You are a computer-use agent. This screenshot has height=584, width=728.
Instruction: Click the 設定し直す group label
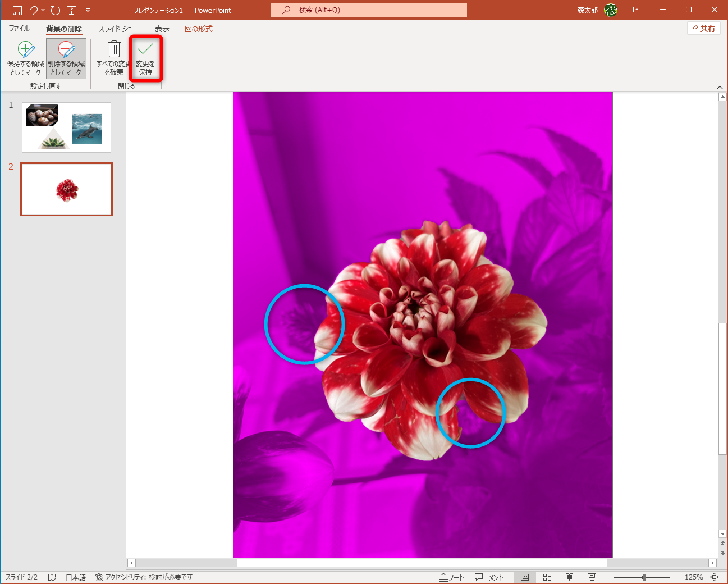click(45, 86)
